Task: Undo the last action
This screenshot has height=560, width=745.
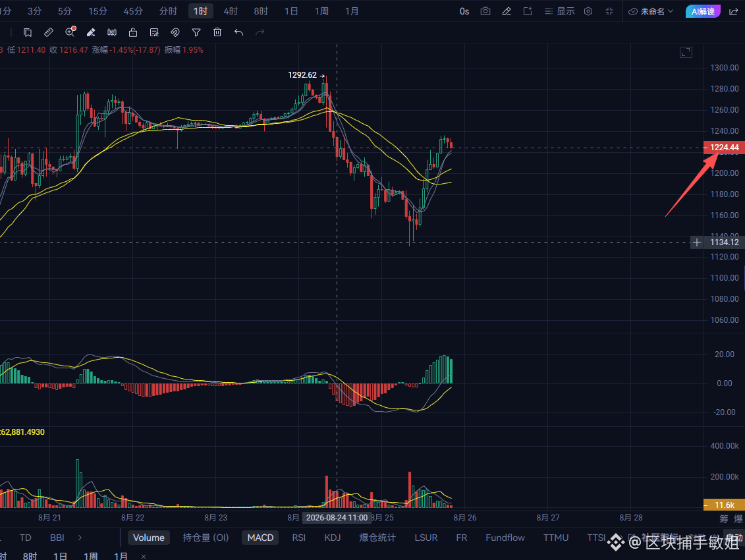Action: point(238,32)
